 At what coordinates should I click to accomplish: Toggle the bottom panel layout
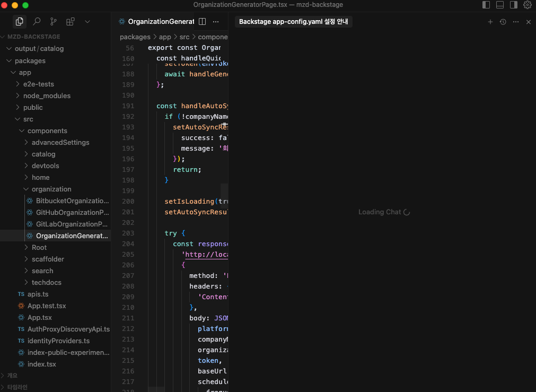(500, 5)
